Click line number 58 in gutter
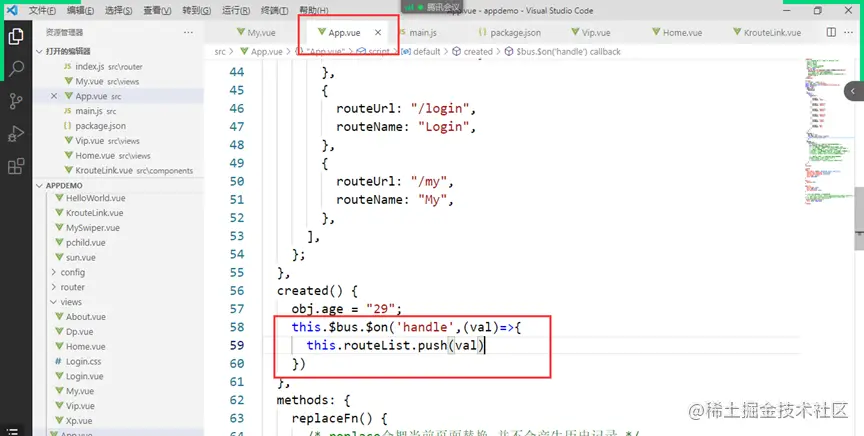This screenshot has width=864, height=436. 237,327
